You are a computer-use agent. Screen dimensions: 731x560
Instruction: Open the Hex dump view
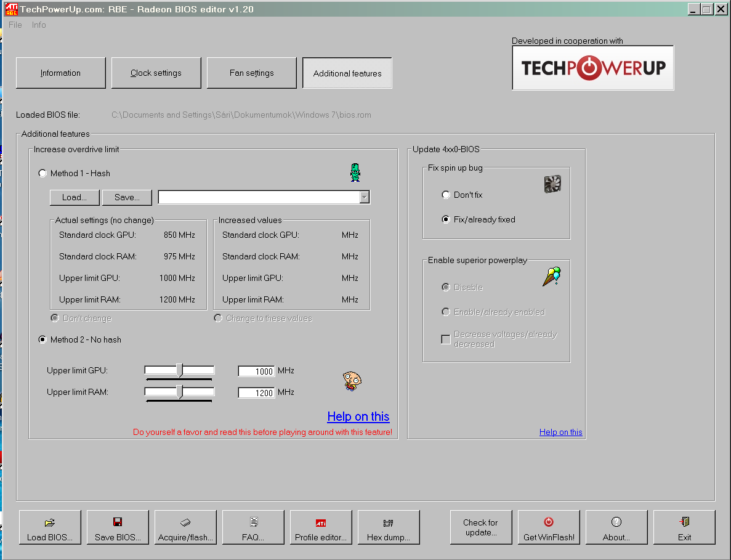(389, 527)
